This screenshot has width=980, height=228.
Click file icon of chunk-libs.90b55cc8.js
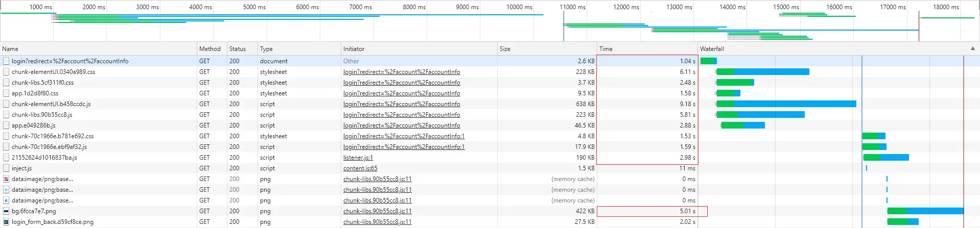[x=6, y=115]
